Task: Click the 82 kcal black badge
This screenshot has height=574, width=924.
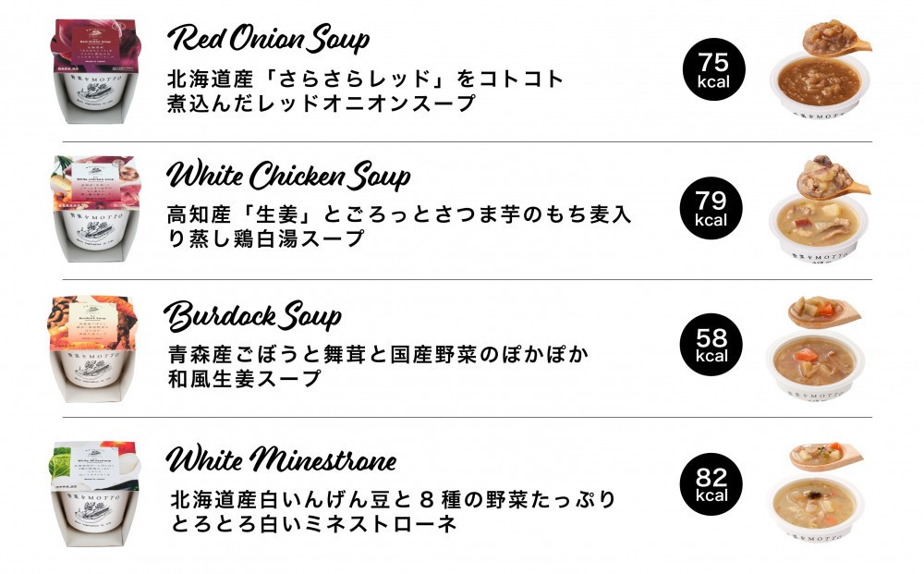Action: point(711,483)
